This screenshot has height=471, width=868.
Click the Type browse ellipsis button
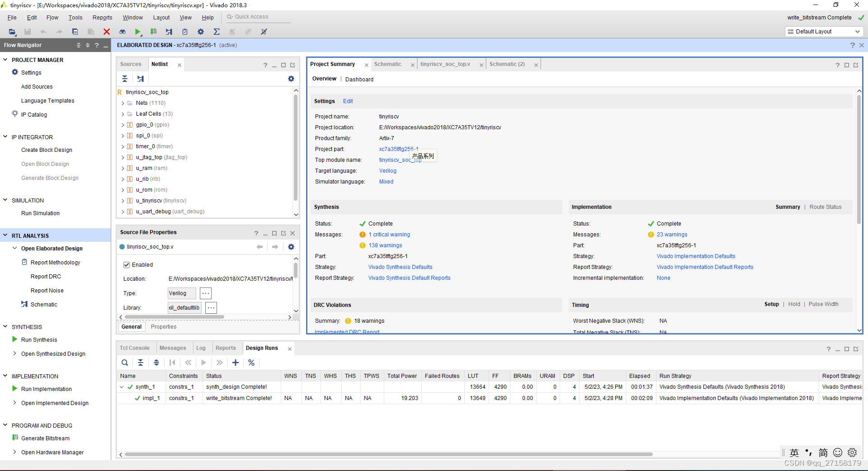206,293
